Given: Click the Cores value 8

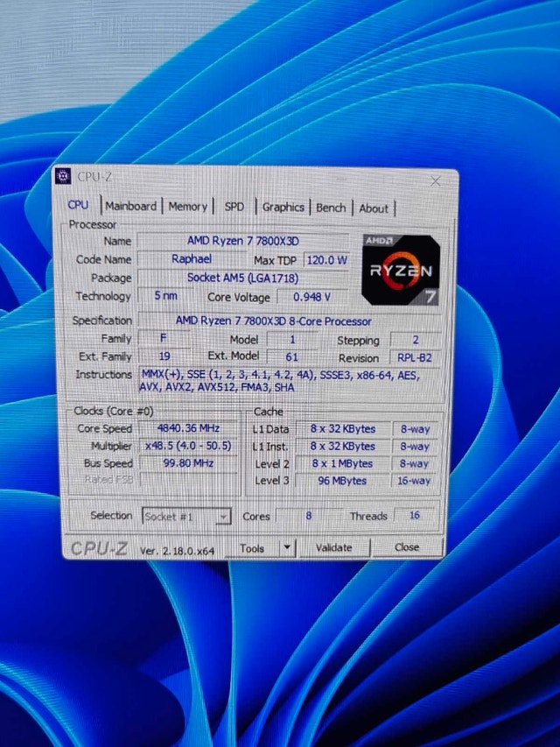Looking at the screenshot, I should point(309,516).
